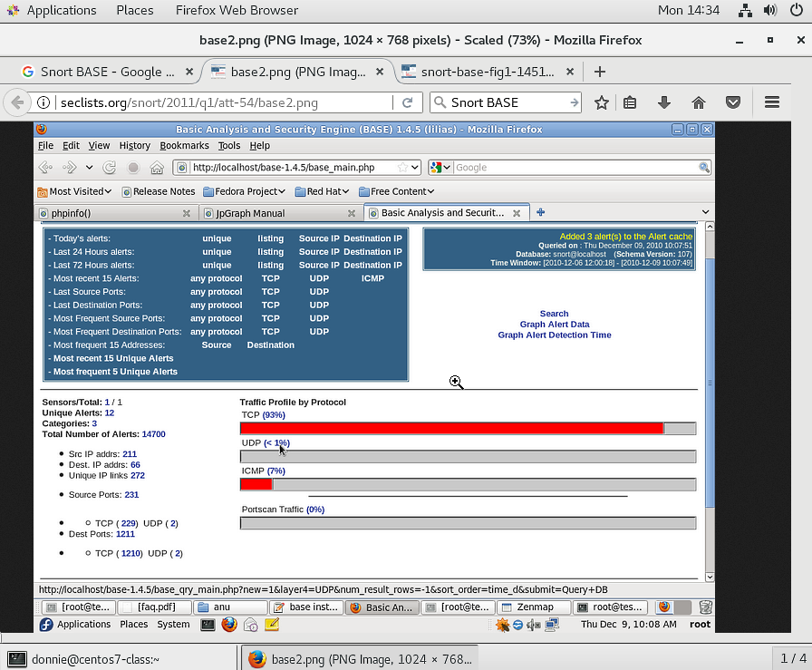812x670 pixels.
Task: Click pictured tab list dropdown arrow
Action: (x=705, y=212)
